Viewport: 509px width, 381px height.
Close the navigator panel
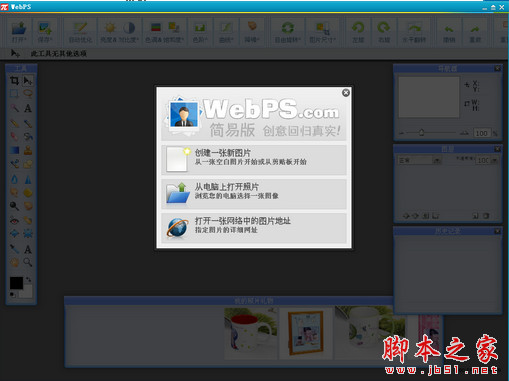pos(497,68)
